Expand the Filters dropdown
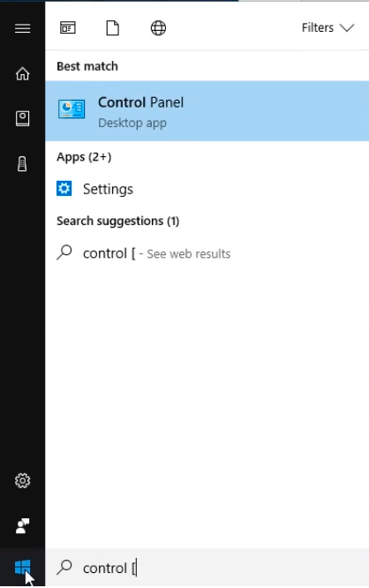Screen dimensions: 369x588 pyautogui.click(x=328, y=27)
